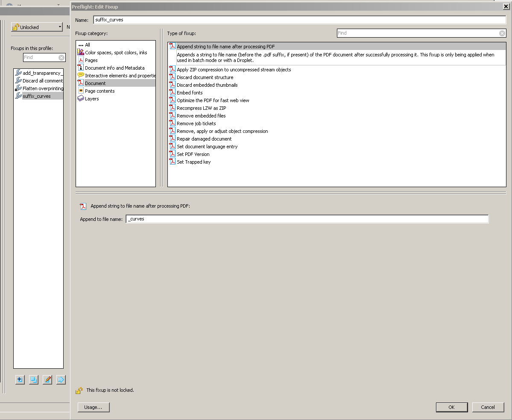Click the wrench icon of add_transparency fixup

pos(18,73)
